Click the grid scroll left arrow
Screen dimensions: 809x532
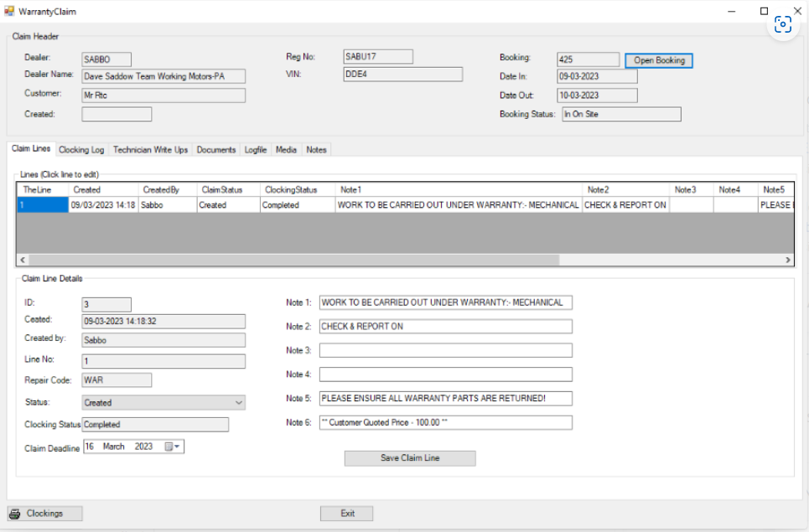23,260
